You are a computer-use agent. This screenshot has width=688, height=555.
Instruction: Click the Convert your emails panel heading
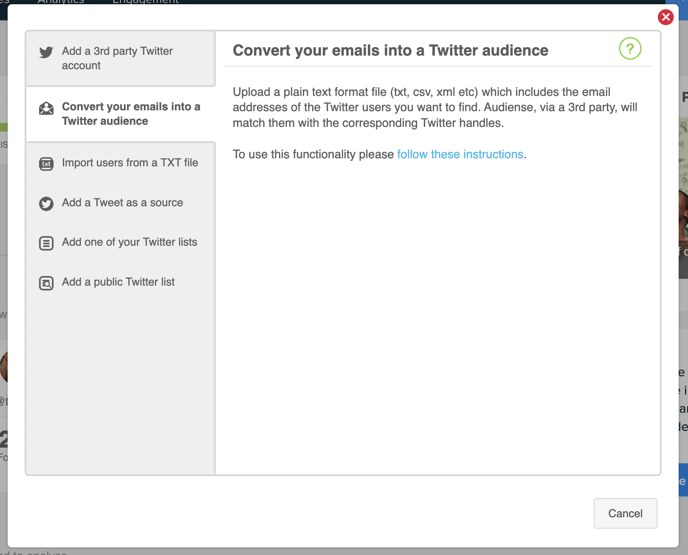click(390, 50)
